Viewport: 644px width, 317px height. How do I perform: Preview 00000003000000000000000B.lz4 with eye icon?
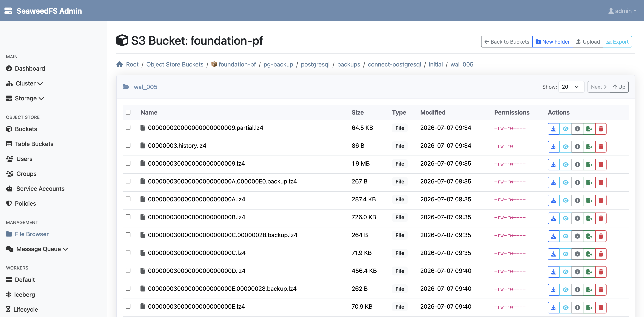coord(566,218)
